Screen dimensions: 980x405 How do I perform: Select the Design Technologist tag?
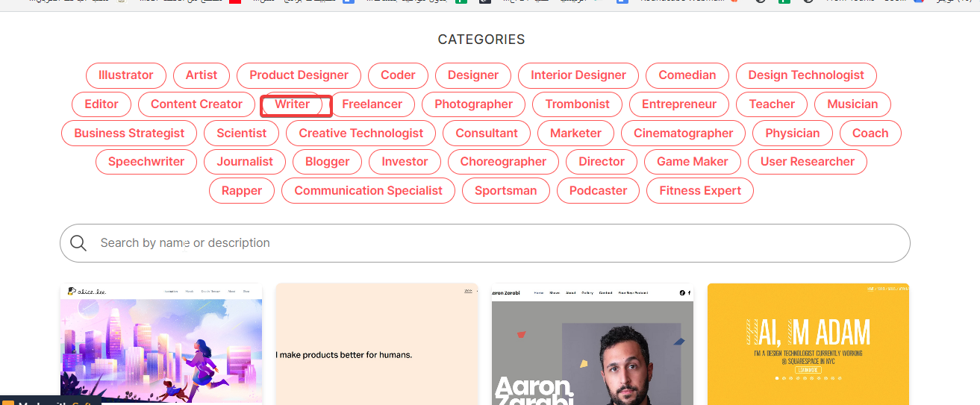pos(806,75)
